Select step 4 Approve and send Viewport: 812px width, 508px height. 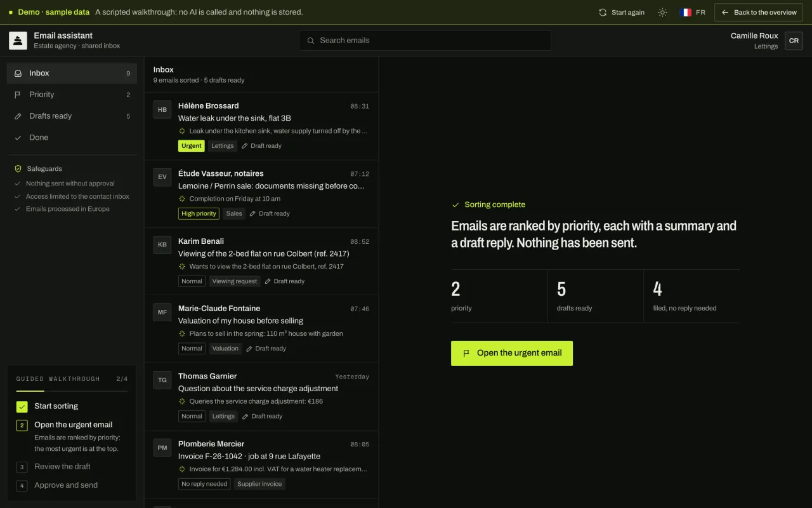66,485
